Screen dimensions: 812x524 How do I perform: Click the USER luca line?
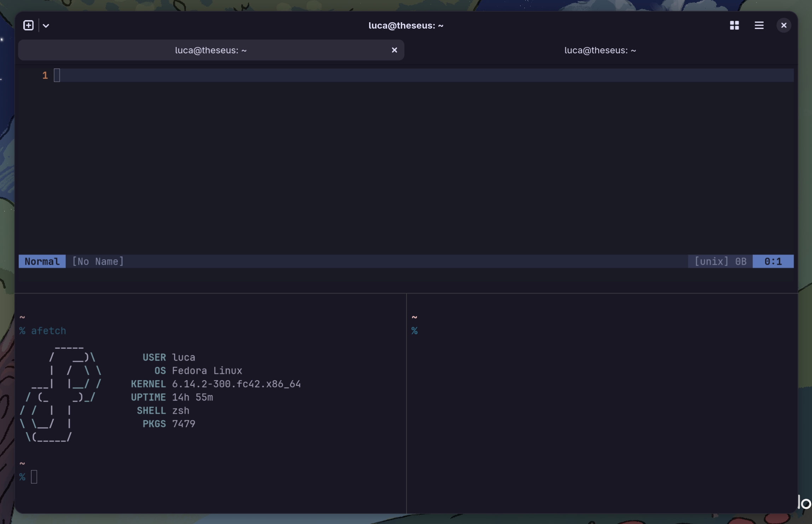169,357
